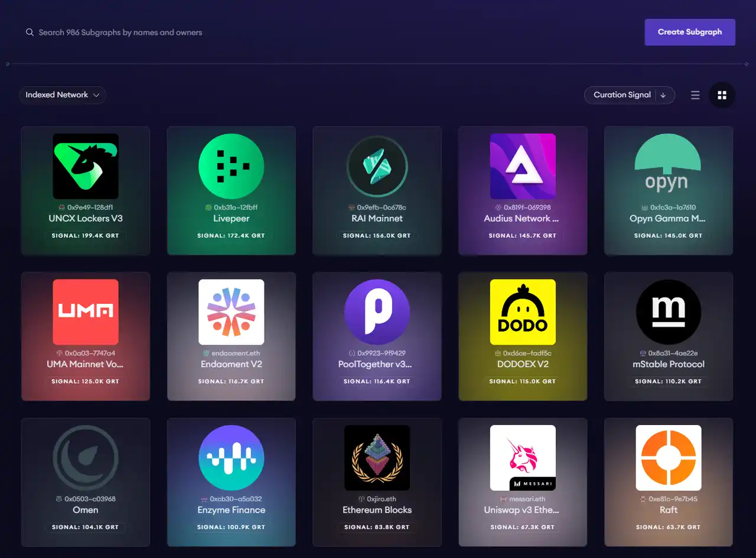
Task: Click the Livepeer green circle logo
Action: pyautogui.click(x=231, y=166)
